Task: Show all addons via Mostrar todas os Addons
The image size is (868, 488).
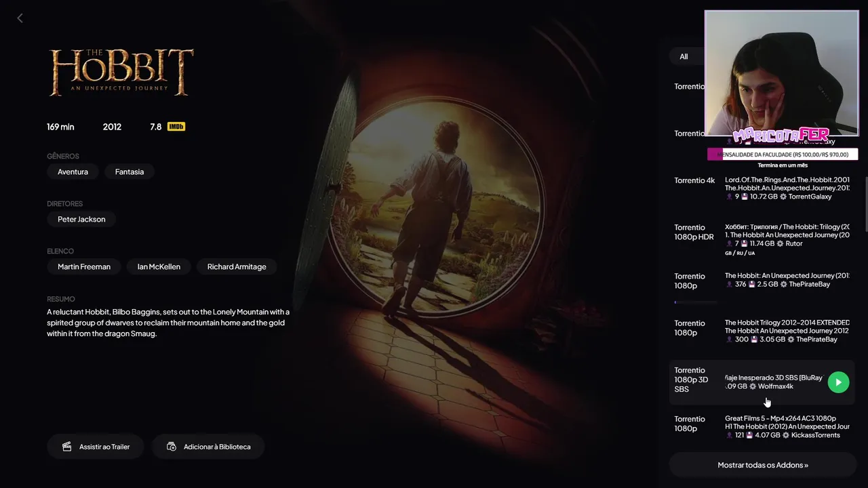Action: tap(763, 465)
